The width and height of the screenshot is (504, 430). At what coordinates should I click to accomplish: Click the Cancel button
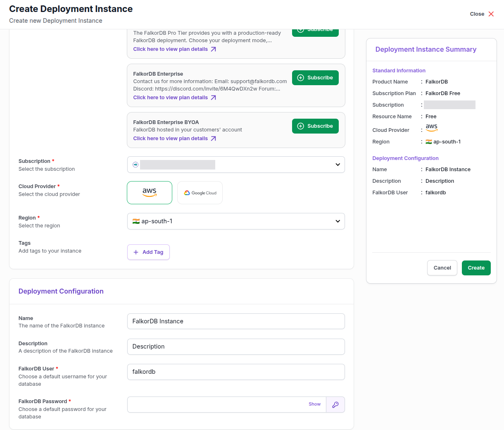pyautogui.click(x=442, y=268)
